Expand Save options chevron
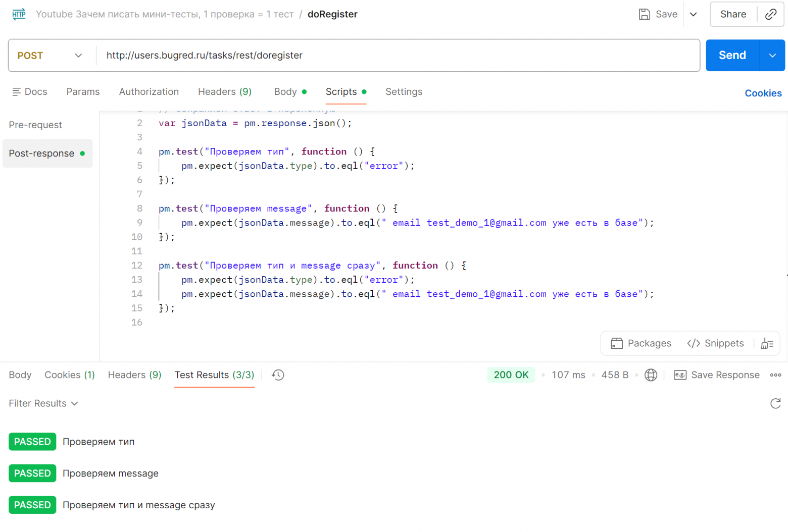 (x=694, y=14)
